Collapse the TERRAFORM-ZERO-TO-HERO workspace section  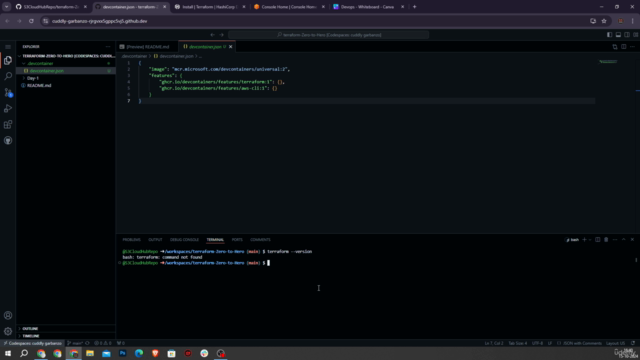[x=65, y=56]
